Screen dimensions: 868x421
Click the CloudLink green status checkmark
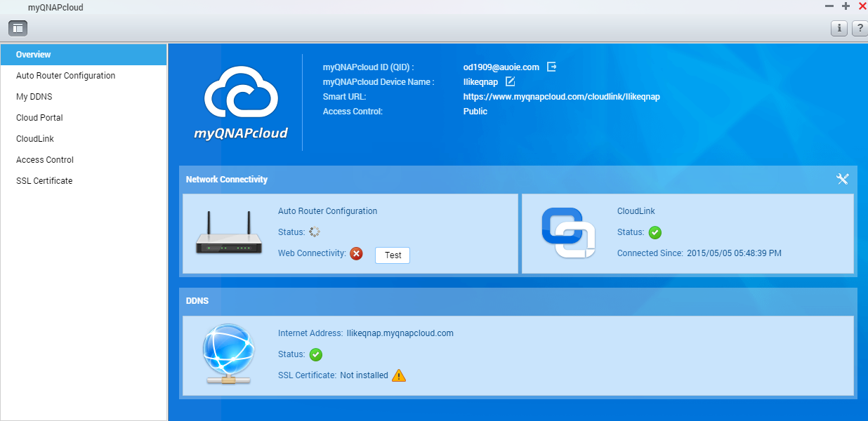[655, 232]
